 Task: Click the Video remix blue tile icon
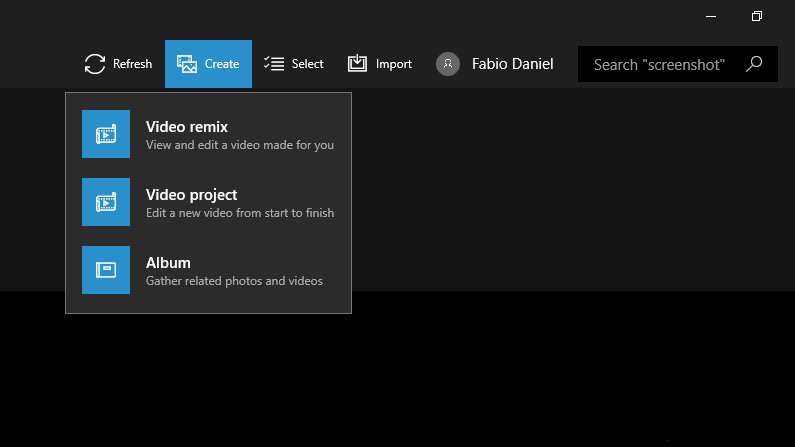(106, 134)
